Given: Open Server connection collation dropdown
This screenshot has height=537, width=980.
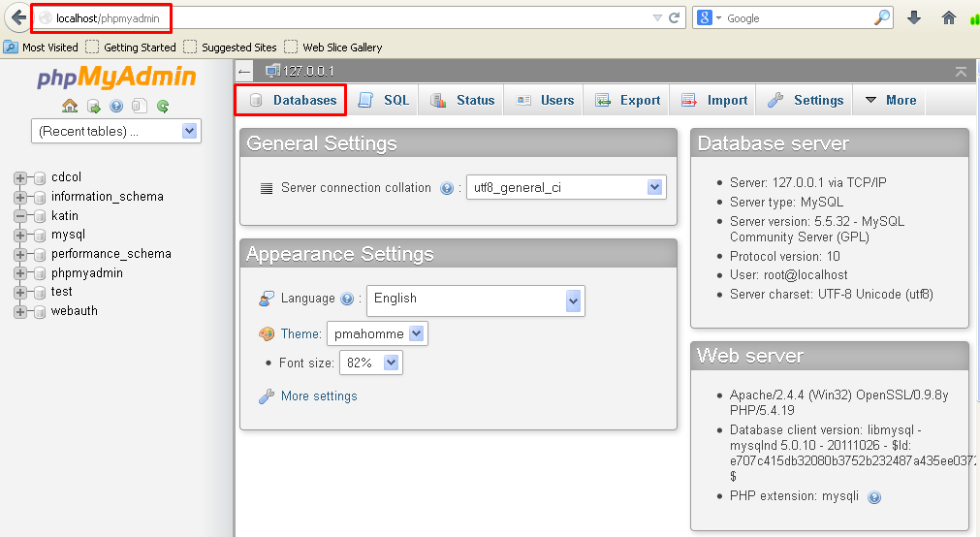Looking at the screenshot, I should point(566,187).
